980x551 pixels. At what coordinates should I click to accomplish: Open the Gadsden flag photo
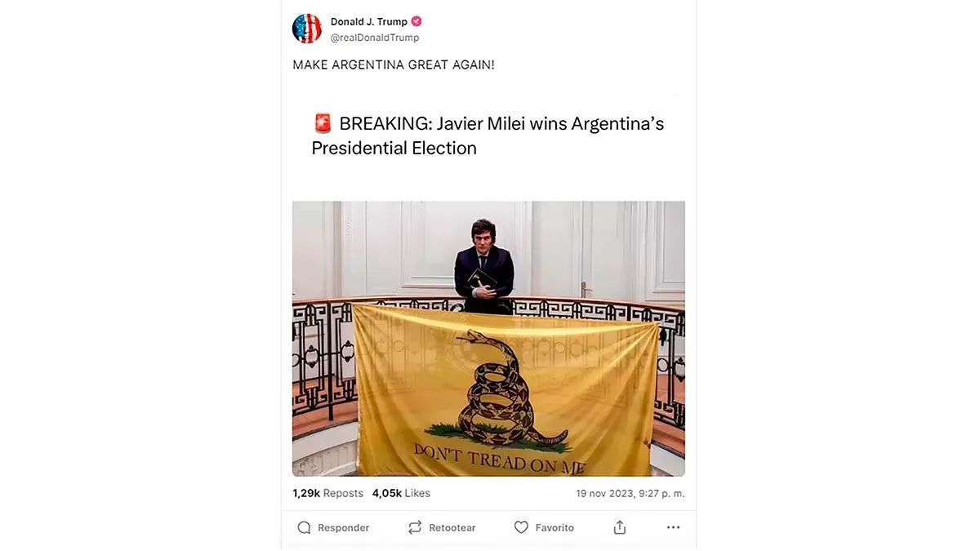[x=488, y=339]
